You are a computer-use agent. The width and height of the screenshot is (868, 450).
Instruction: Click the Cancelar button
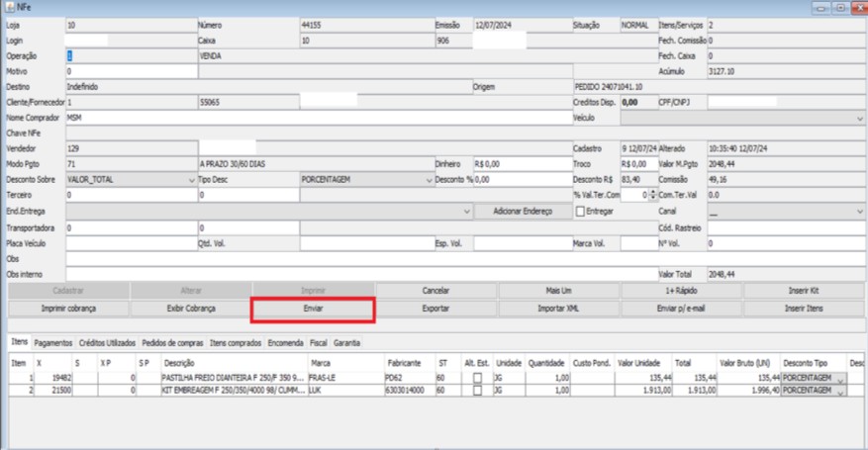click(435, 290)
